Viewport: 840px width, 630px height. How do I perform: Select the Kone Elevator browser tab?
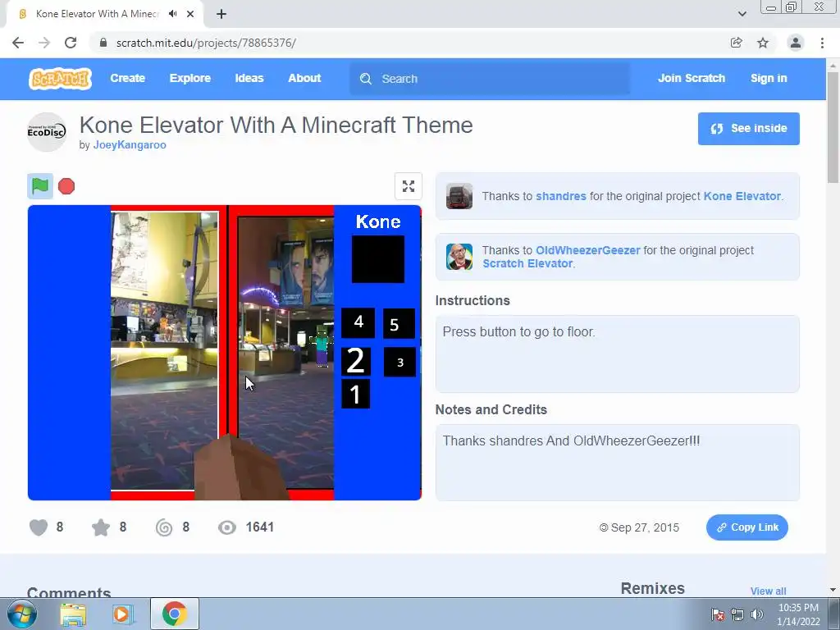(x=104, y=14)
